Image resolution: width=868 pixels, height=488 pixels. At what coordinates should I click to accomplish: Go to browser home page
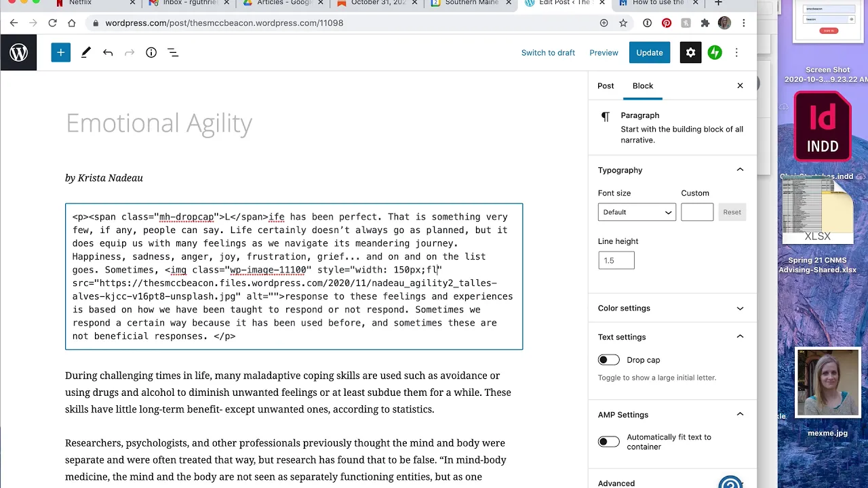pos(71,22)
